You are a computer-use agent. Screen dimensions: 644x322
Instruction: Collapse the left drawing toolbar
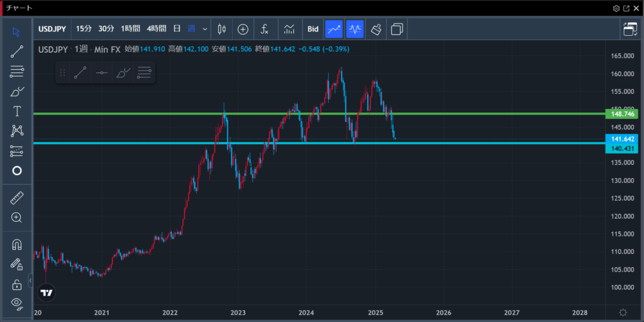coord(30,280)
